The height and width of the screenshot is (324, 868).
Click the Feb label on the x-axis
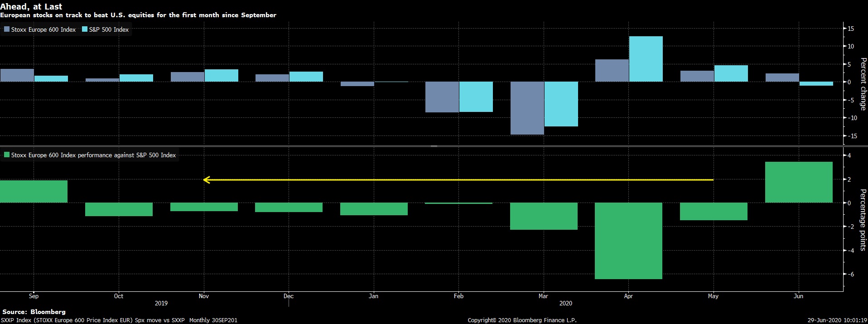tap(458, 296)
